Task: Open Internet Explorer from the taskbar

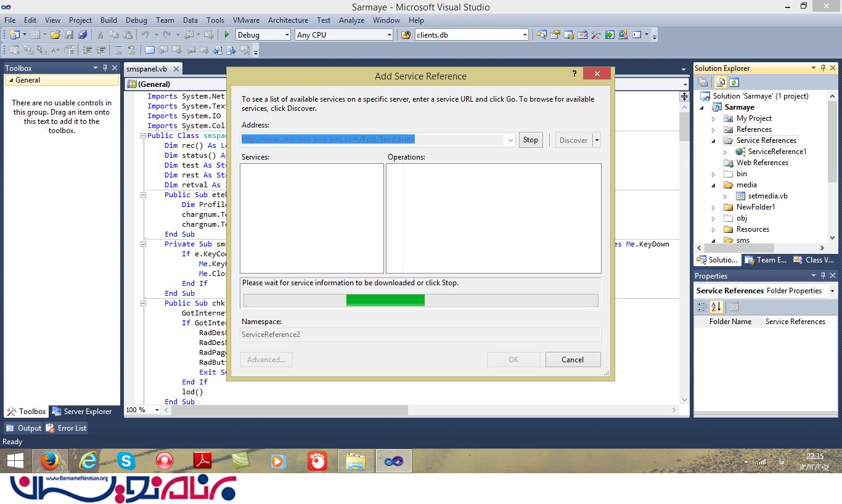Action: pos(89,461)
